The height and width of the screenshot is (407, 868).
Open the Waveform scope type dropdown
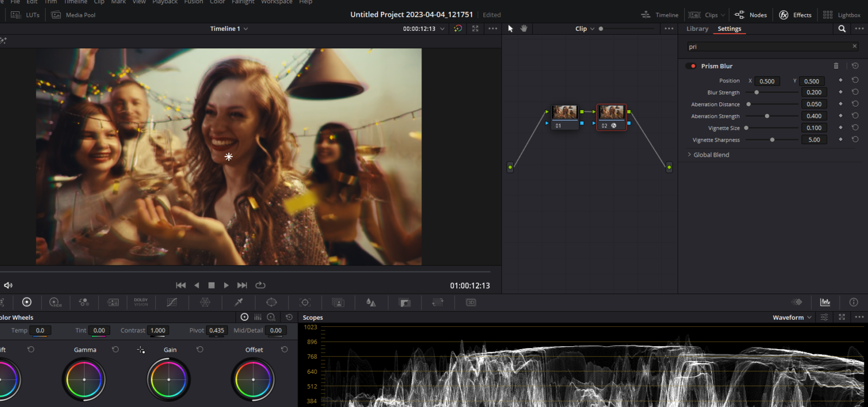pyautogui.click(x=792, y=318)
